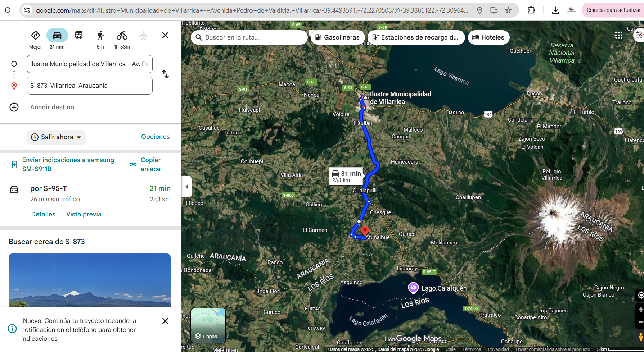
Task: Toggle Gasolineras filter chip
Action: click(x=337, y=37)
